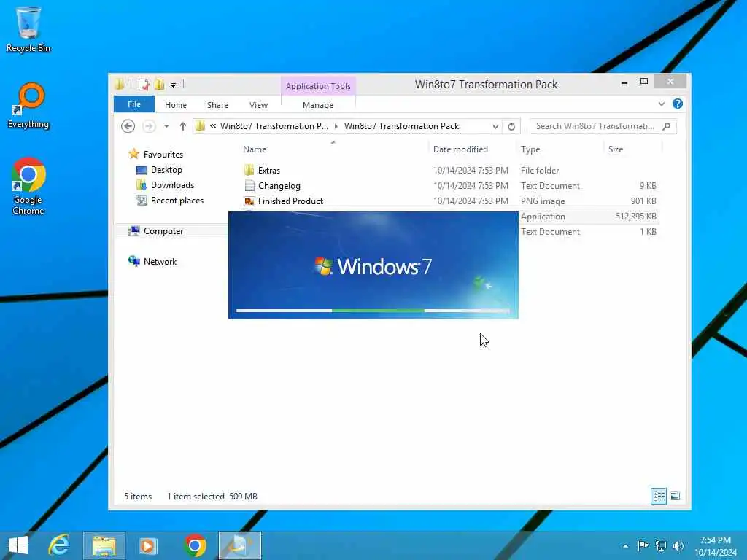Expand the ribbon using the chevron

(661, 104)
